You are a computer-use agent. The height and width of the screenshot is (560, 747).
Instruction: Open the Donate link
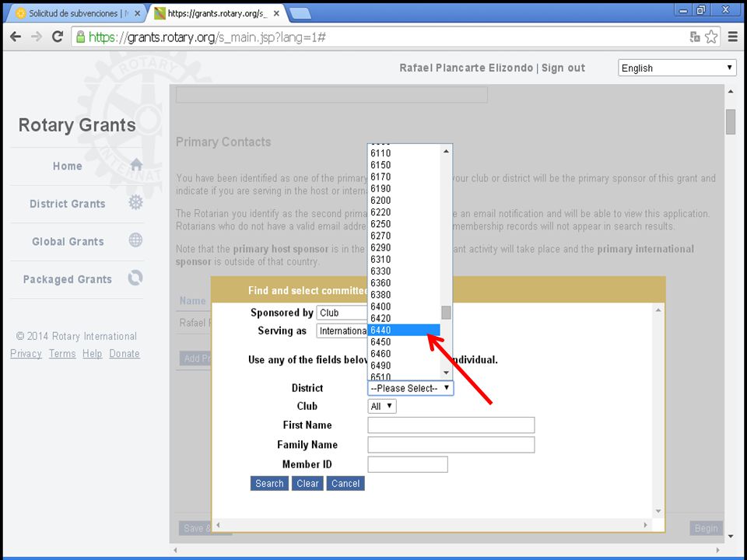coord(124,354)
